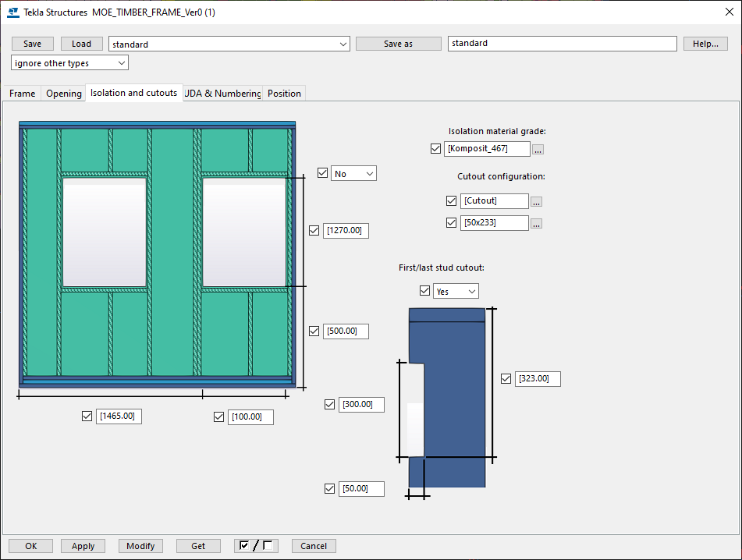Click the Save as button
The width and height of the screenshot is (742, 560).
click(399, 44)
